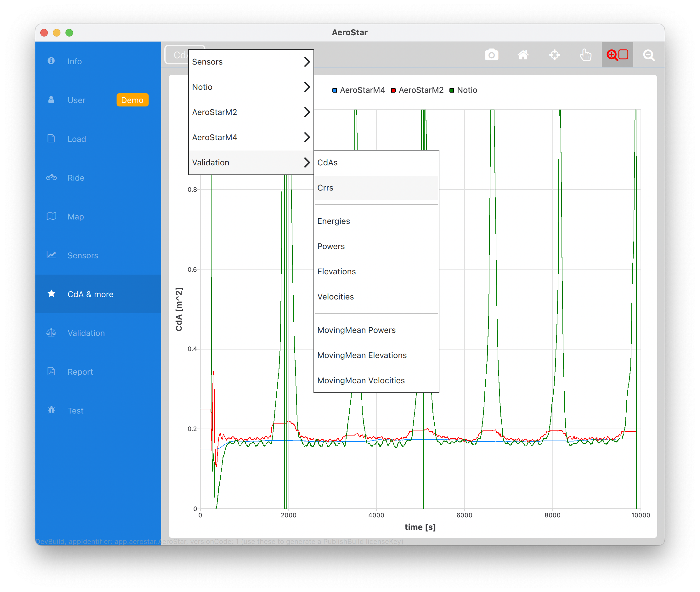700x592 pixels.
Task: Expand the Sensors submenu arrow
Action: pyautogui.click(x=307, y=62)
